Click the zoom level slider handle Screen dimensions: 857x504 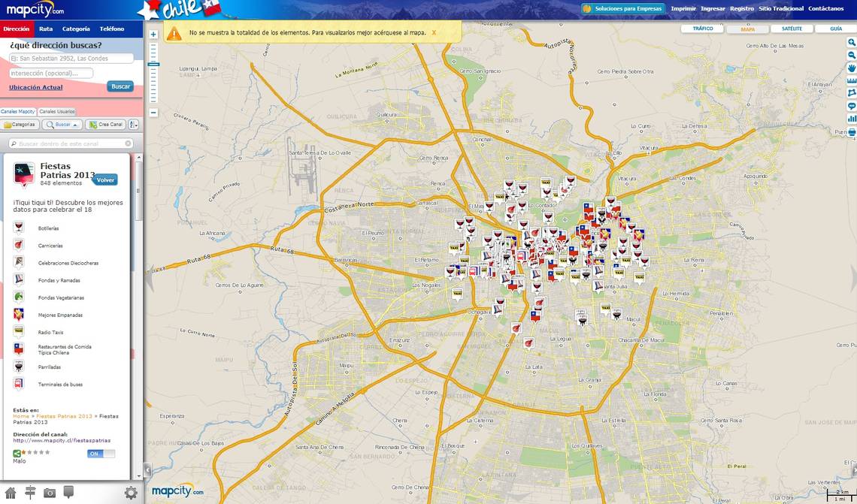pos(153,65)
